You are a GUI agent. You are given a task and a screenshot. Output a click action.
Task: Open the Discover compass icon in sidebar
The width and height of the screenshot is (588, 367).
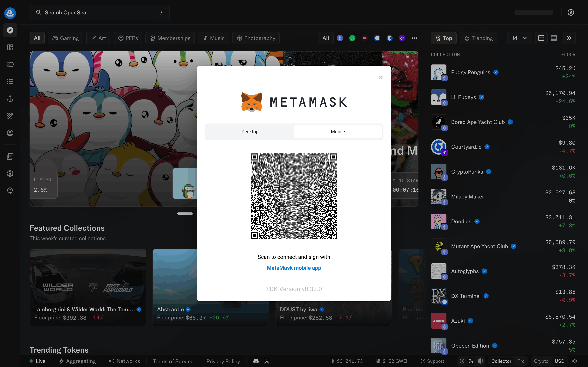pos(10,30)
